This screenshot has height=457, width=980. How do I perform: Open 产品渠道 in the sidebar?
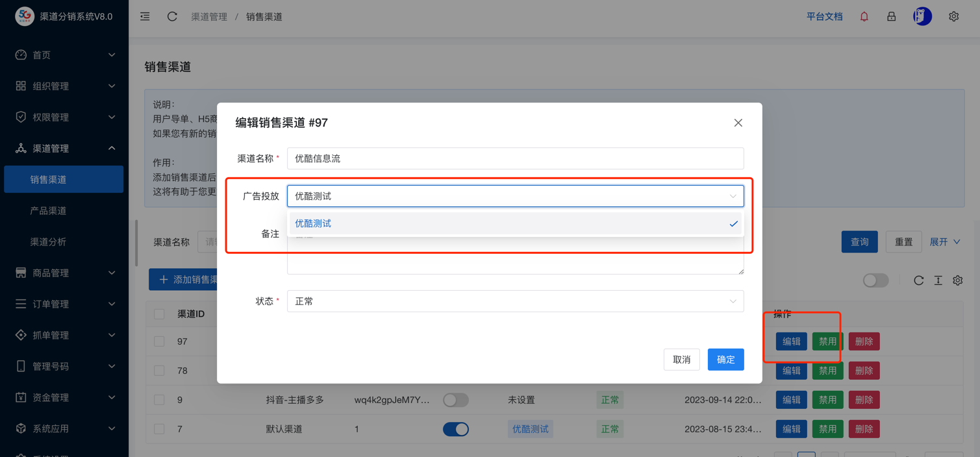tap(49, 210)
